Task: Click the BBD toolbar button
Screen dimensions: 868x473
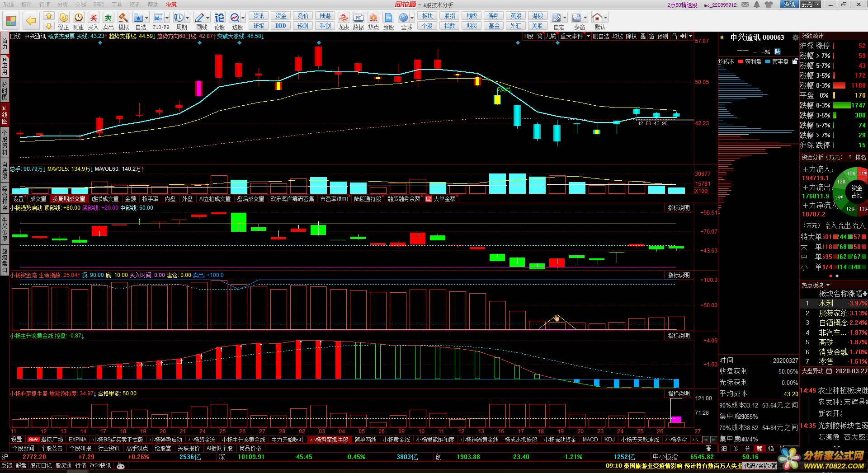Action: 280,26
